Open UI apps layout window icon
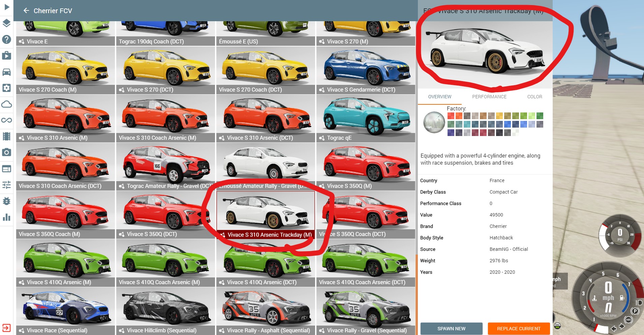Screen dimensions: 644x335 [6, 169]
